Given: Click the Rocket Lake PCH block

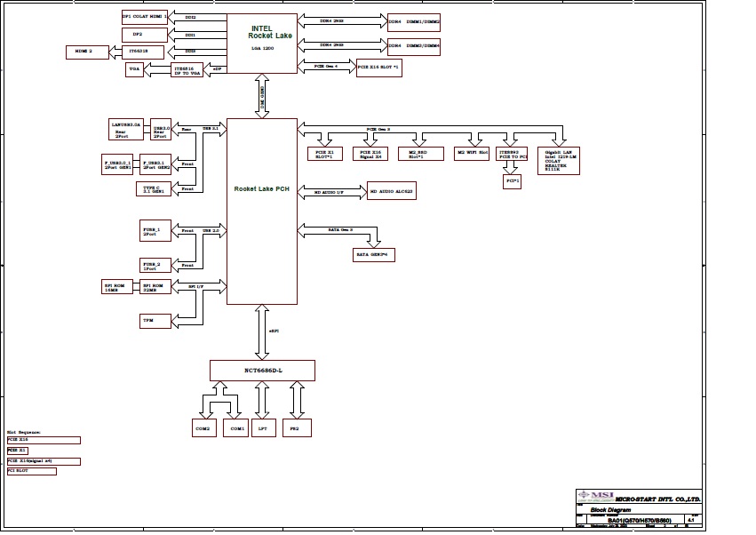Looking at the screenshot, I should pos(261,211).
